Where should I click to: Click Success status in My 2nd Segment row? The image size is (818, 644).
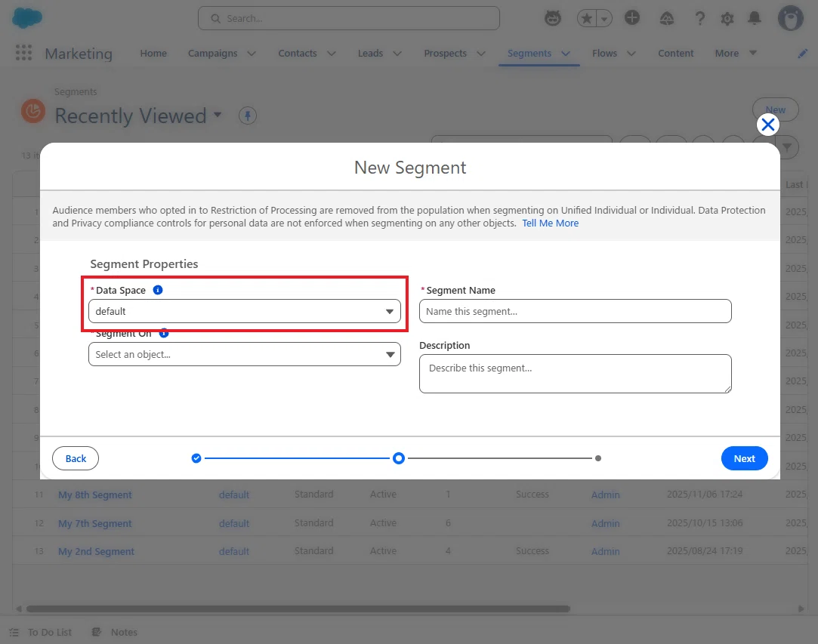pyautogui.click(x=532, y=550)
